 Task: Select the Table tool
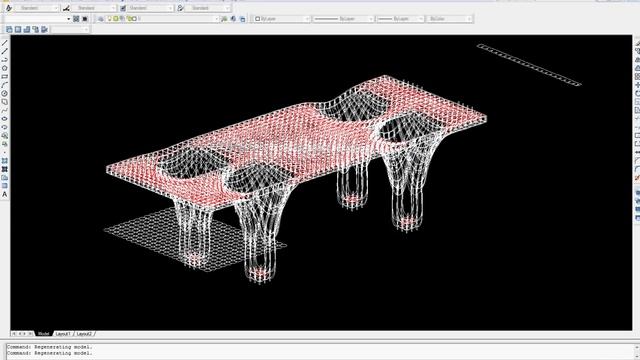pos(4,186)
